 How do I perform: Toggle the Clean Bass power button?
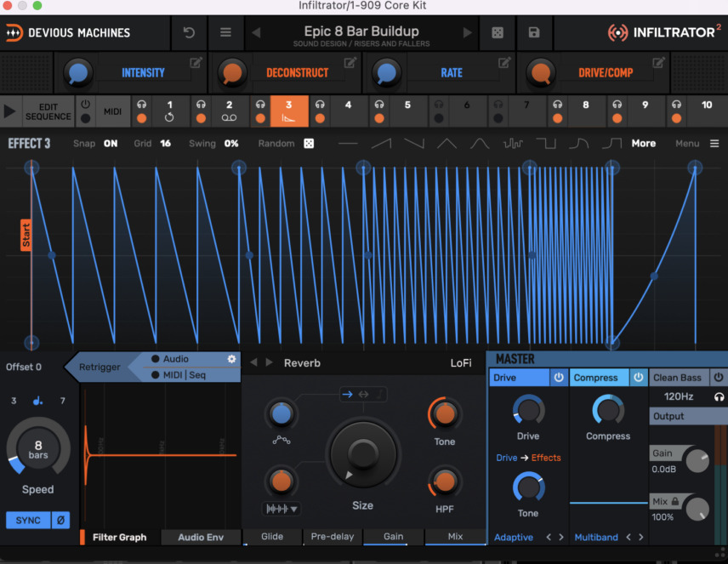click(x=719, y=377)
